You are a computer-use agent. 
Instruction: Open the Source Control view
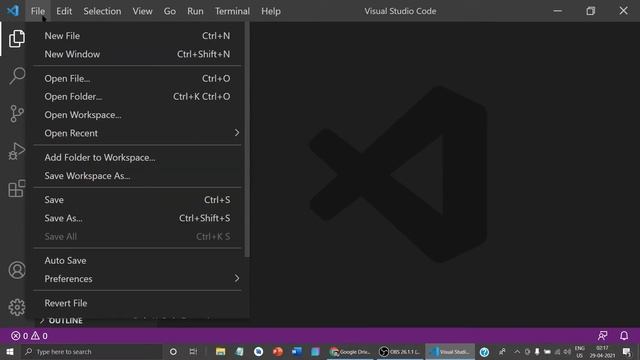pyautogui.click(x=17, y=113)
